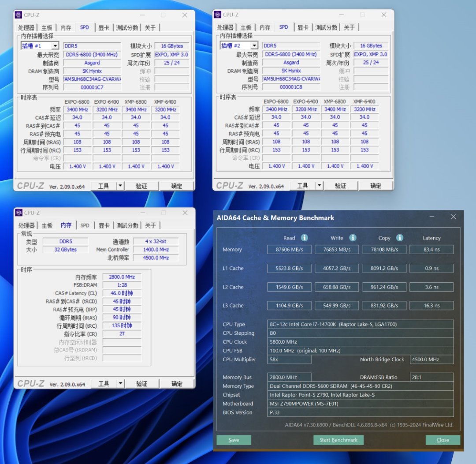The height and width of the screenshot is (464, 476).
Task: Click 指令比率 (CR) 2T value
Action: (122, 333)
